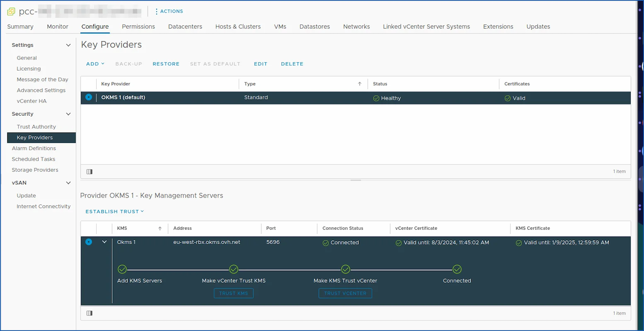
Task: Switch to the Hosts & Clusters tab
Action: click(x=238, y=27)
